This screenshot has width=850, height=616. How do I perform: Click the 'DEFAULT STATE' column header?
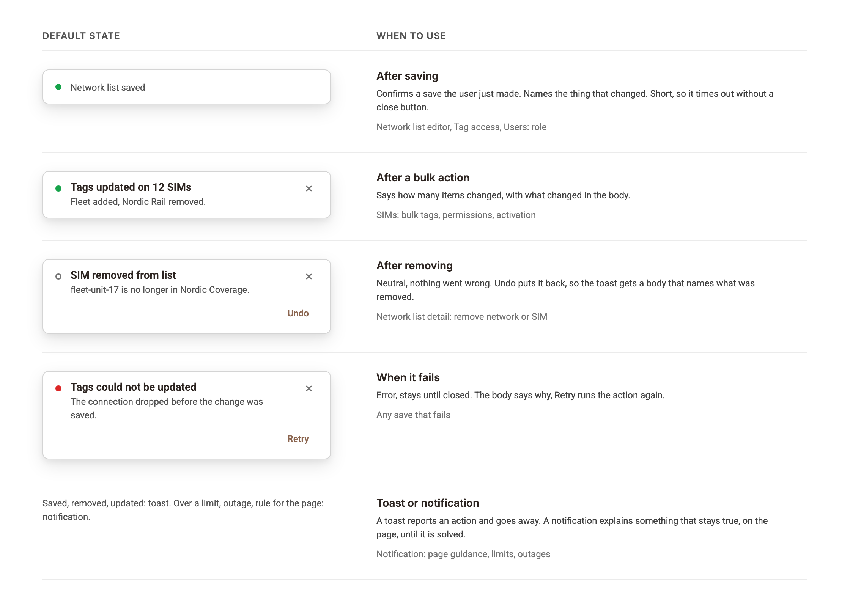pyautogui.click(x=81, y=36)
